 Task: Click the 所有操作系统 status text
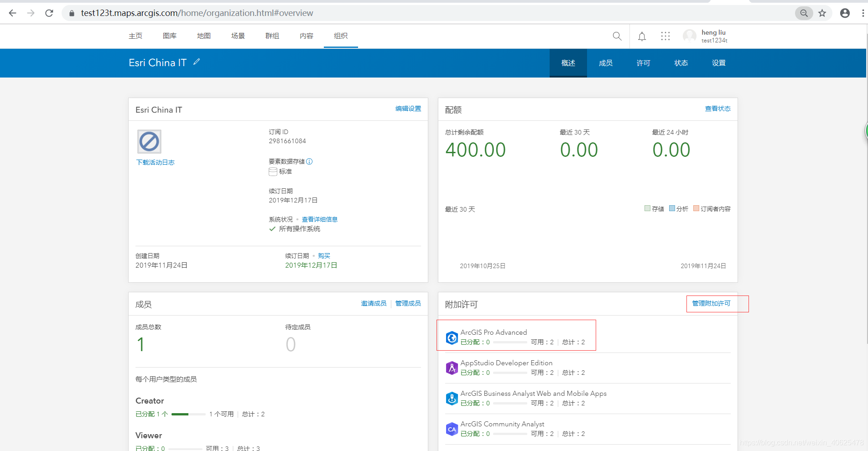300,229
